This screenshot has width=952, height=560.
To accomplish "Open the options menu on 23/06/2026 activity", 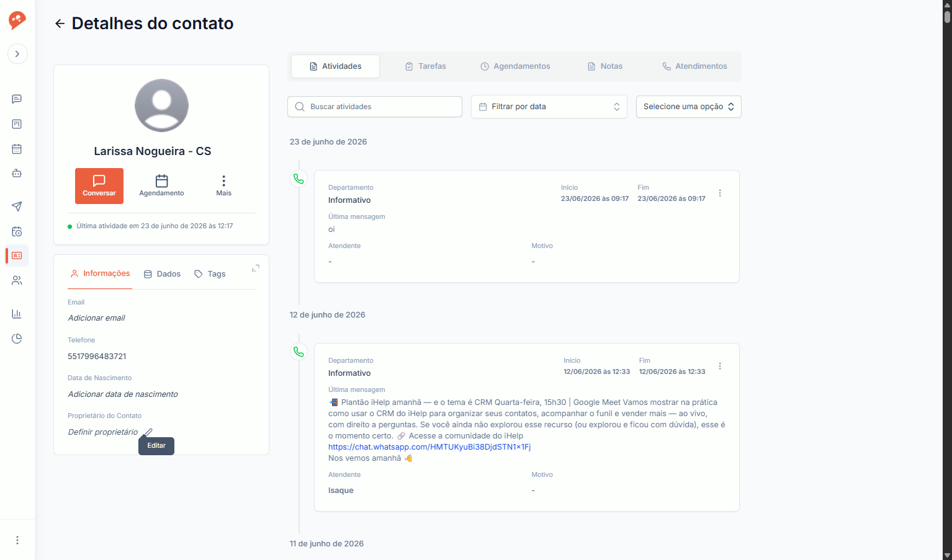I will tap(720, 193).
